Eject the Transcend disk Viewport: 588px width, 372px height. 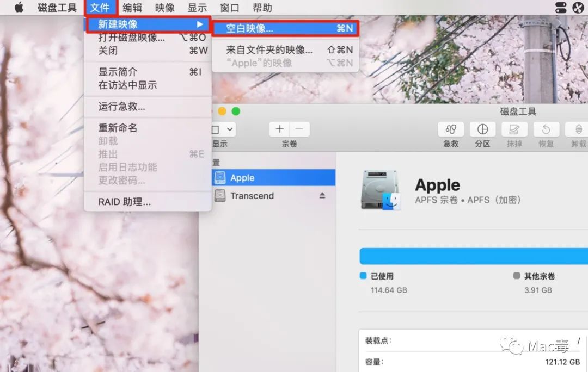[x=322, y=196]
